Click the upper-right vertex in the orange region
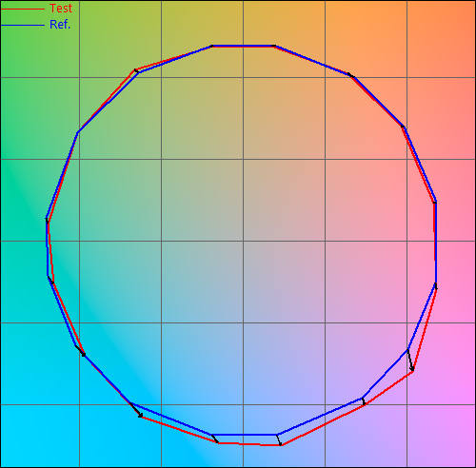 point(348,74)
